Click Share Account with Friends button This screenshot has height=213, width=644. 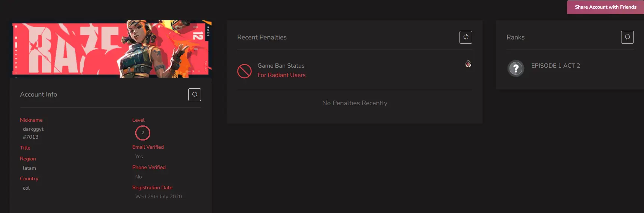(x=605, y=7)
